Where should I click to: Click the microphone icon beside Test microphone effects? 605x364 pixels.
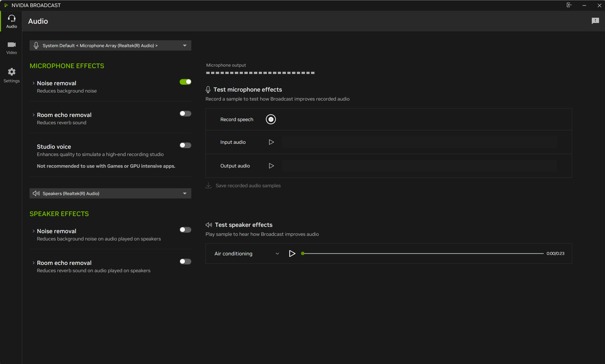coord(208,90)
